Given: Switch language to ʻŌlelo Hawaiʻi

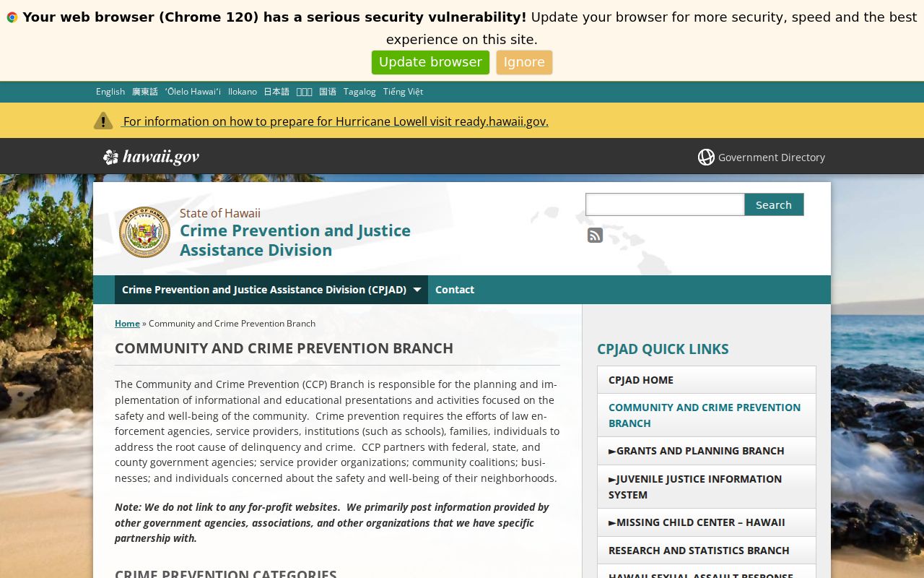Looking at the screenshot, I should click(x=193, y=92).
